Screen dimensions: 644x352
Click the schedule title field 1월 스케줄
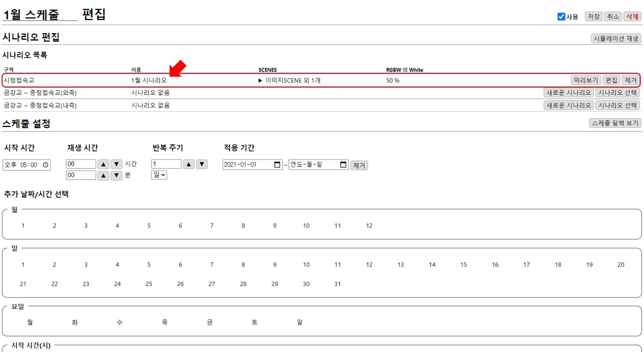(x=40, y=14)
